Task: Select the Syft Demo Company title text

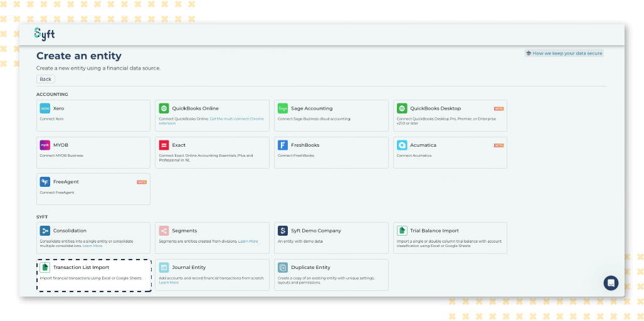Action: (x=316, y=231)
